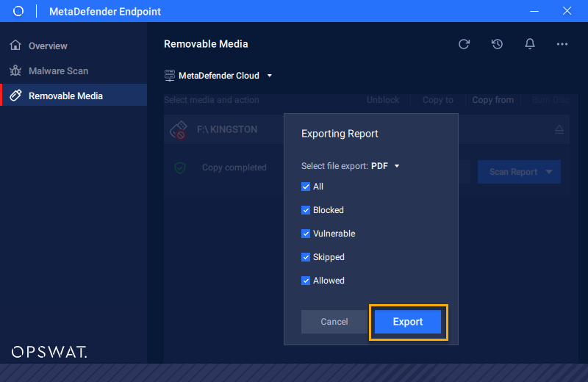588x382 pixels.
Task: Click the Cancel button
Action: tap(334, 322)
